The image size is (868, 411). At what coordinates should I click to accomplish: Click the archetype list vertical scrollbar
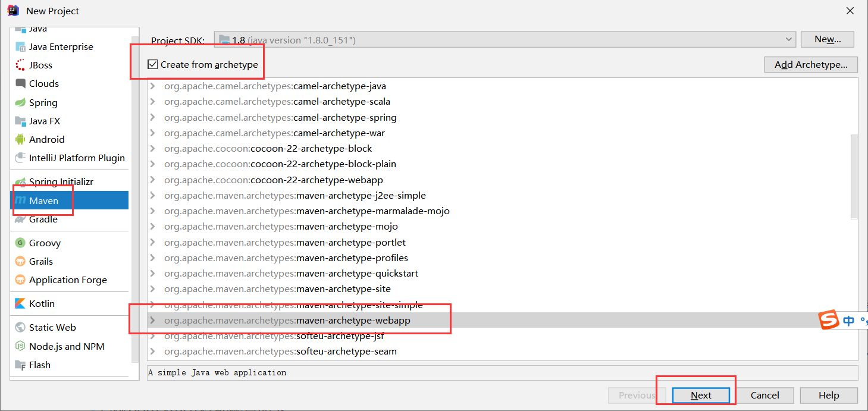[x=854, y=177]
